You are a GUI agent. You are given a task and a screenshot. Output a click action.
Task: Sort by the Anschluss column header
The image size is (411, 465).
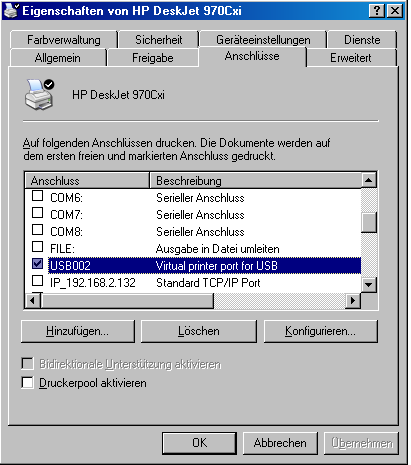tap(87, 180)
